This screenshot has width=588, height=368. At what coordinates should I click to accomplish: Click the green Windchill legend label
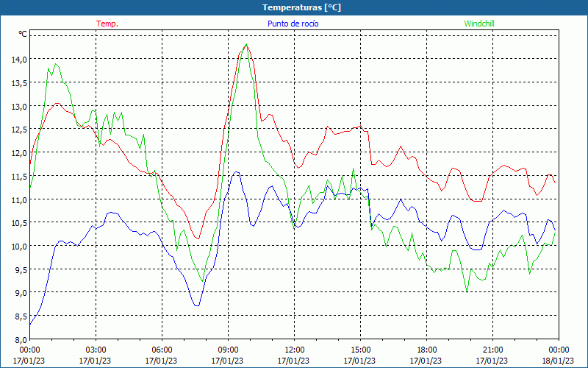pos(479,24)
